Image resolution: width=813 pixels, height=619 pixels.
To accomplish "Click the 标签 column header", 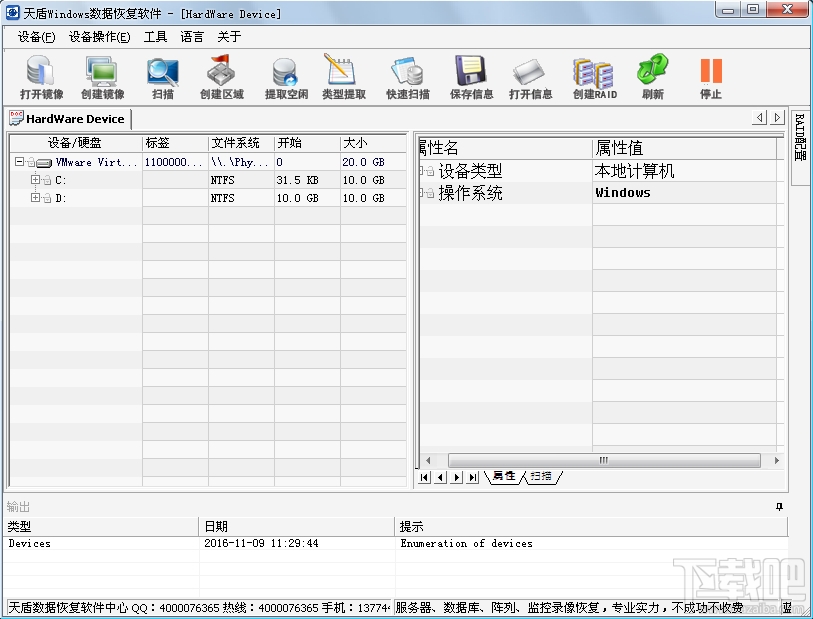I will 175,143.
